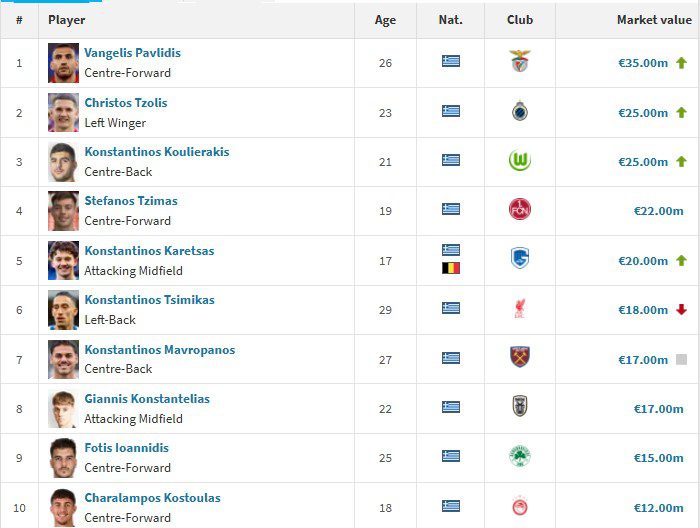Sort table by Age column header
Screen dimensions: 700x528
(385, 20)
